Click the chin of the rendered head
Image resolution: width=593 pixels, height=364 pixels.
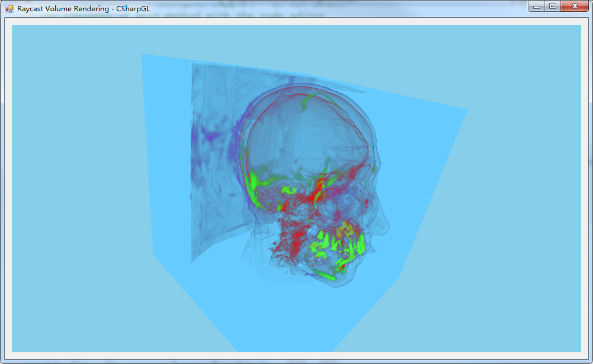point(335,281)
